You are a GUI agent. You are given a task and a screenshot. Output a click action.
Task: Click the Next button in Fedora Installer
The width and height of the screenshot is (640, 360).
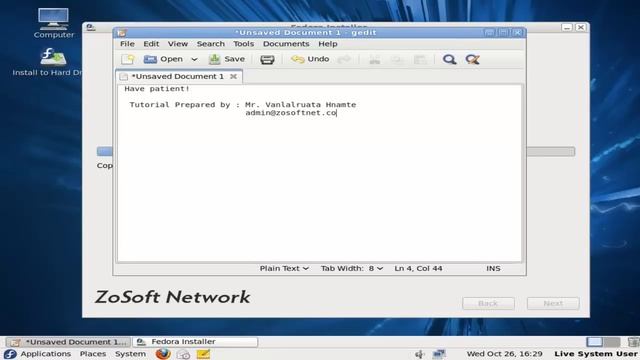(x=553, y=303)
